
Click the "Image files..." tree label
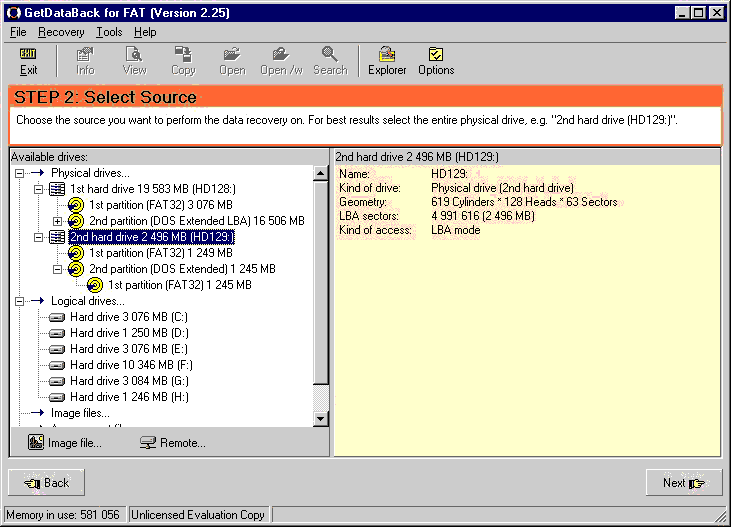[x=80, y=413]
